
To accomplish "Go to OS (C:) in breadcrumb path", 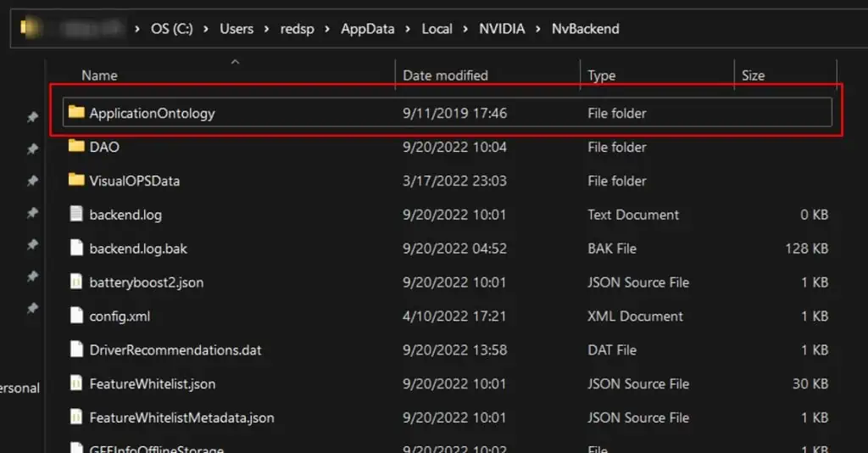I will [x=172, y=29].
